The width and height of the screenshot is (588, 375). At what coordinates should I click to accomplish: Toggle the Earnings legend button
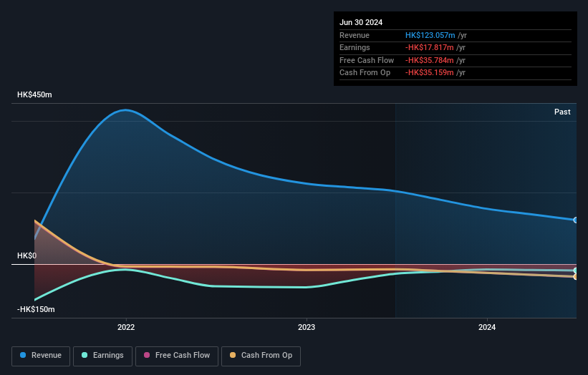(102, 356)
